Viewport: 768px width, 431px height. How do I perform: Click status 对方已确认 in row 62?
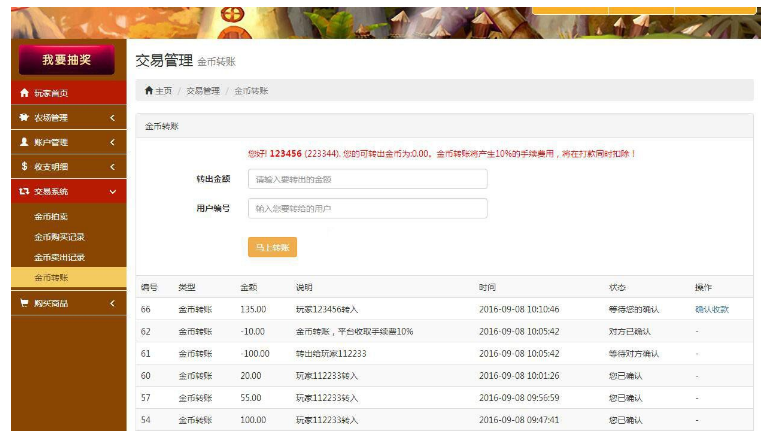tap(630, 332)
